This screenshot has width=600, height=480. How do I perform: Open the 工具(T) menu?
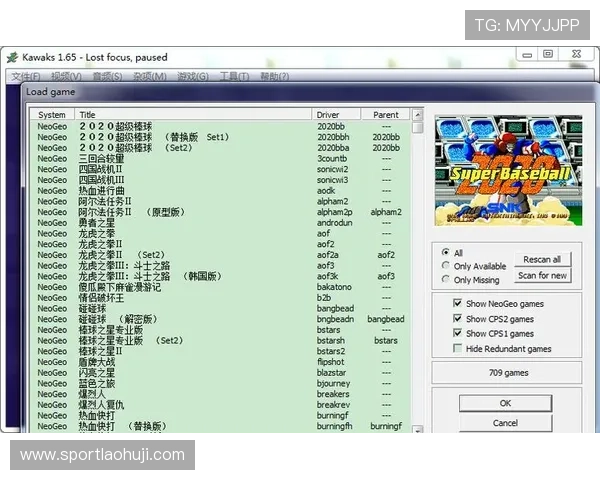[x=234, y=76]
